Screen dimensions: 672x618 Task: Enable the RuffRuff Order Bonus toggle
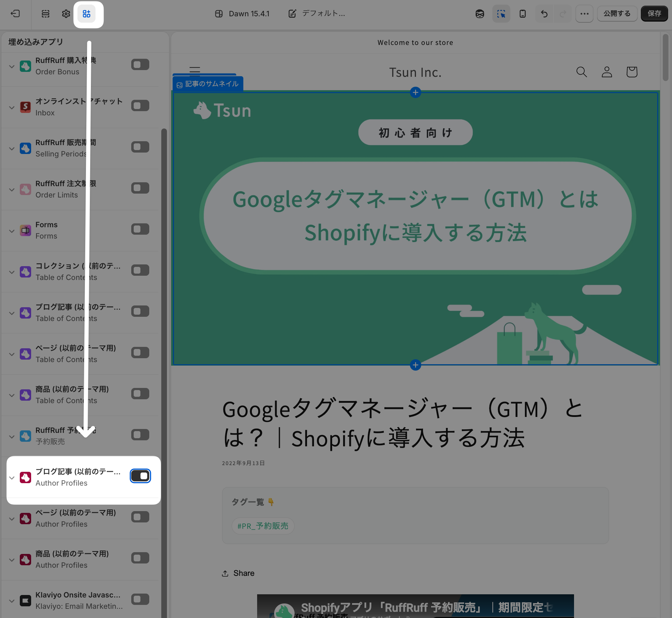140,65
